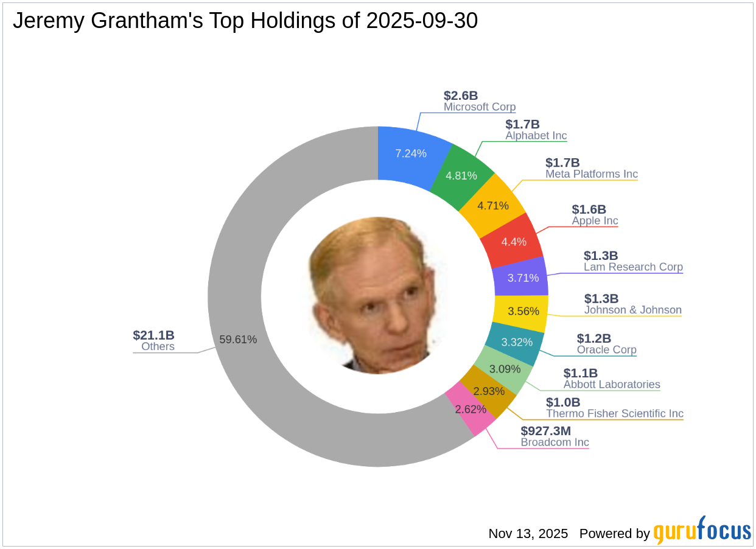Click the gurufocus logo
The width and height of the screenshot is (756, 549).
click(702, 531)
